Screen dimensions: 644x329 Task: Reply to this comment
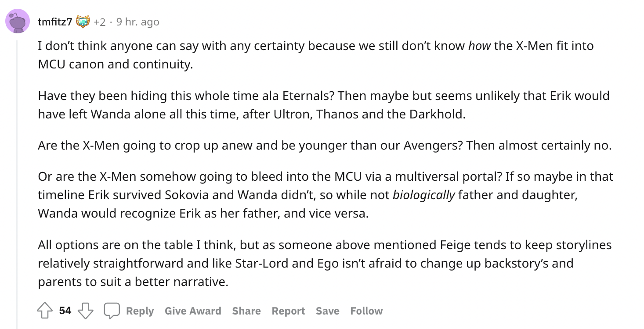tap(140, 311)
